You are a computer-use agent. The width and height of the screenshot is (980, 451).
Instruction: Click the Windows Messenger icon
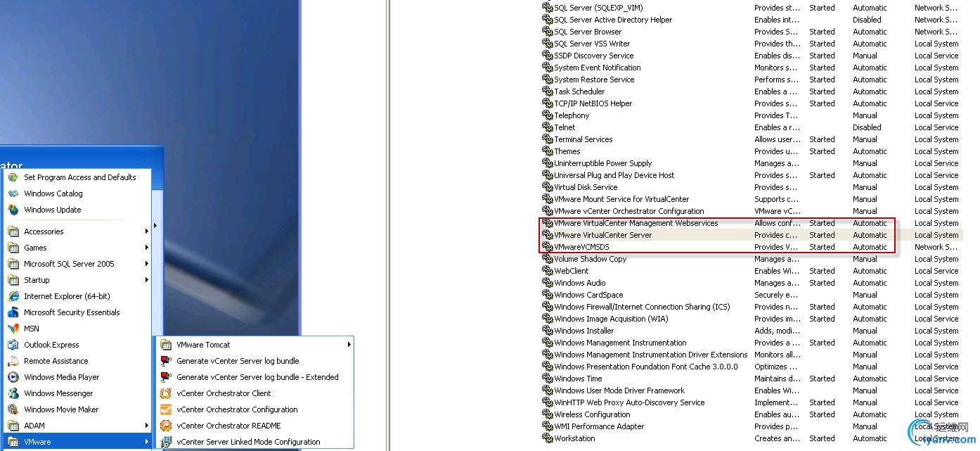(x=13, y=393)
